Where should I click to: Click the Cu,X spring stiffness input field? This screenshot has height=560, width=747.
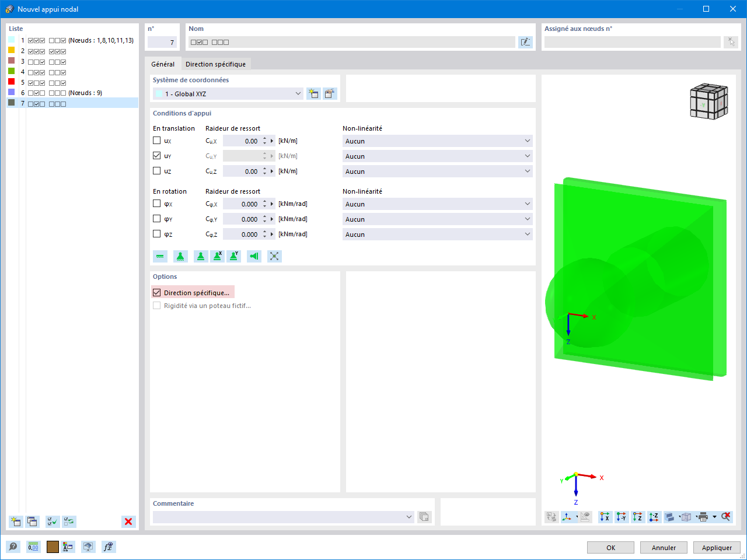pyautogui.click(x=242, y=141)
